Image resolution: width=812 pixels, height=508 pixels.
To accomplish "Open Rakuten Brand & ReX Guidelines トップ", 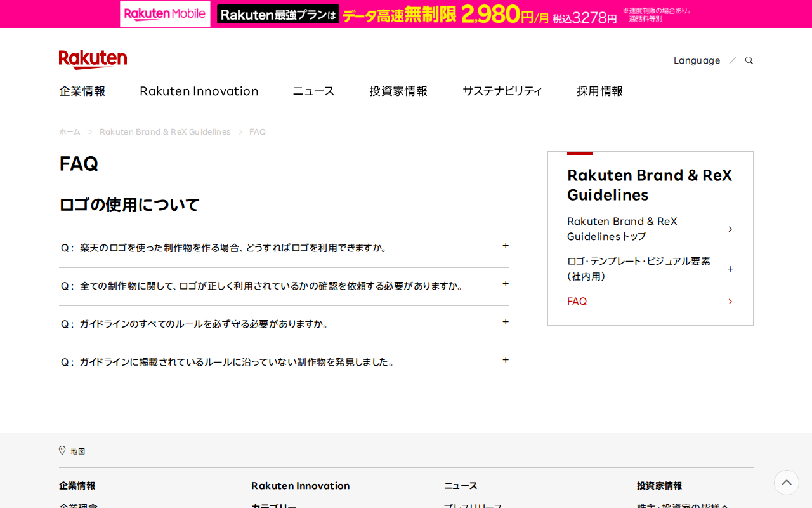I will [x=622, y=229].
